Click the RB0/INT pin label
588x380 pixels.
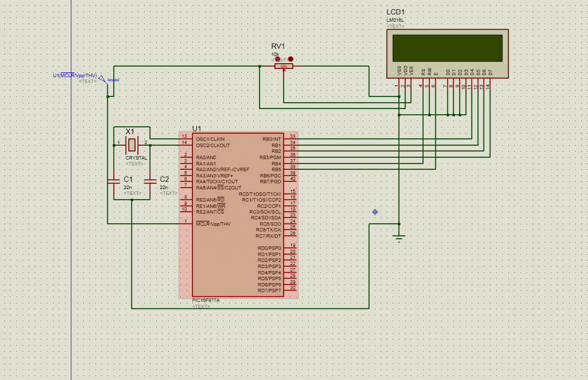[x=272, y=139]
